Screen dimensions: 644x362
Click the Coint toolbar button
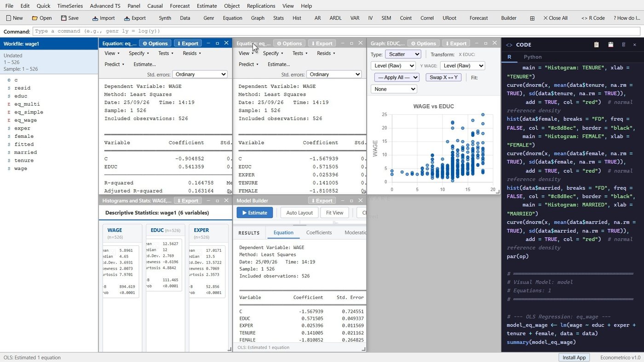click(x=406, y=18)
